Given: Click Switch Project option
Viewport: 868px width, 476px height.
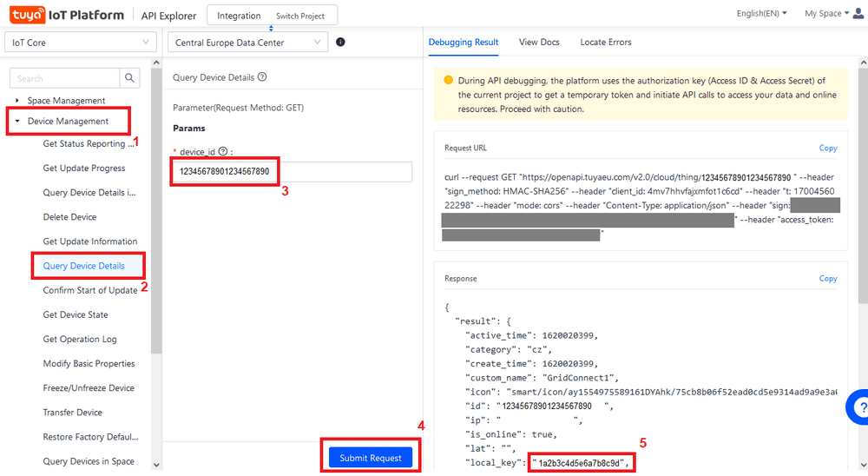Looking at the screenshot, I should click(x=300, y=17).
